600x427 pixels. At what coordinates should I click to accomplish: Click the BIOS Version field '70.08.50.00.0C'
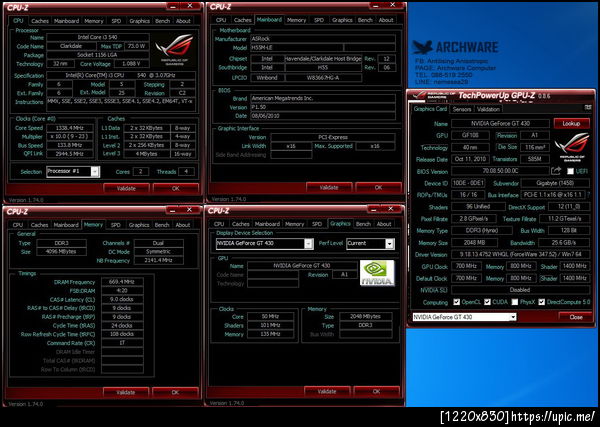(500, 171)
